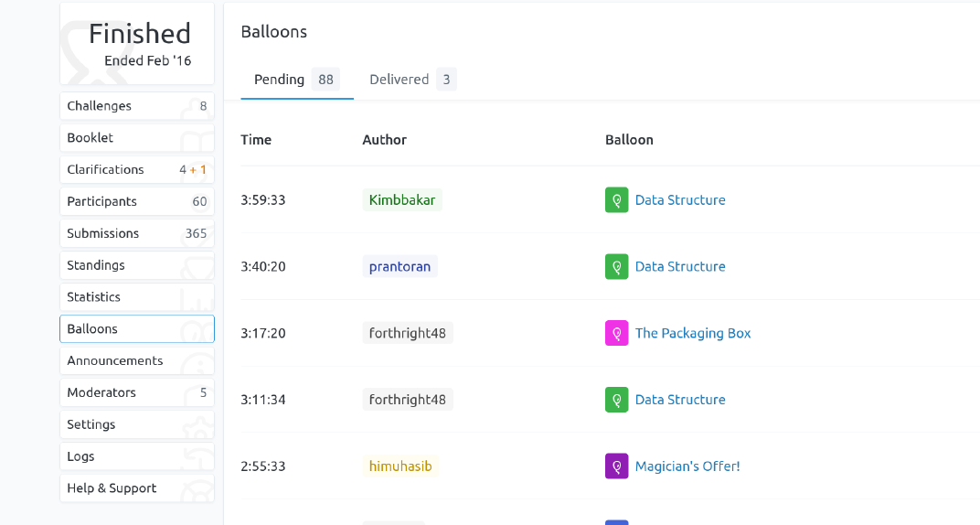Open The Packaging Box challenge link
980x525 pixels.
693,333
